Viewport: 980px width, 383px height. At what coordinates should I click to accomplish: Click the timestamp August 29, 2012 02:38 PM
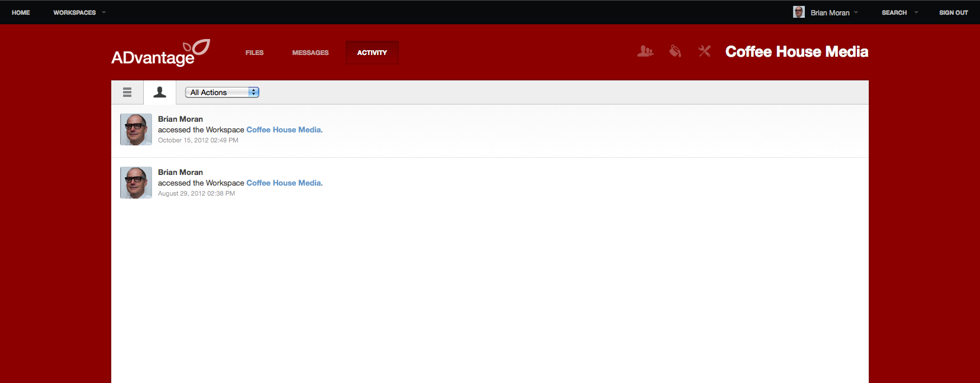(196, 193)
